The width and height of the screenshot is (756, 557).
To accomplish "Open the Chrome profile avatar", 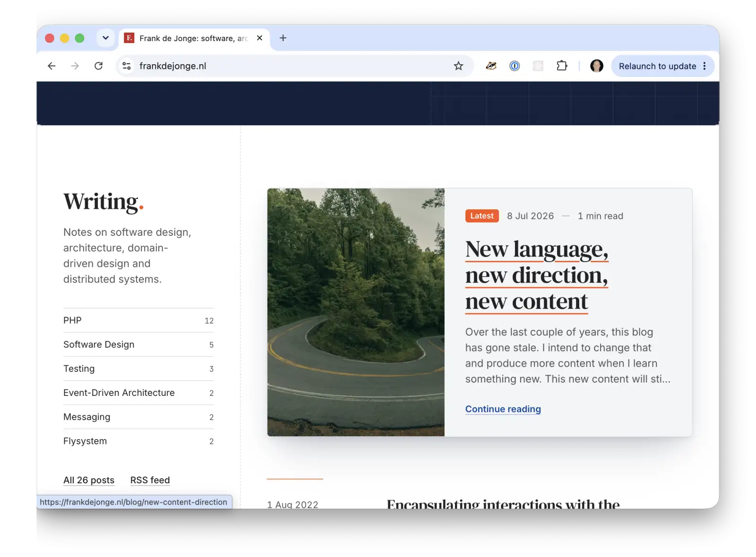I will (597, 66).
